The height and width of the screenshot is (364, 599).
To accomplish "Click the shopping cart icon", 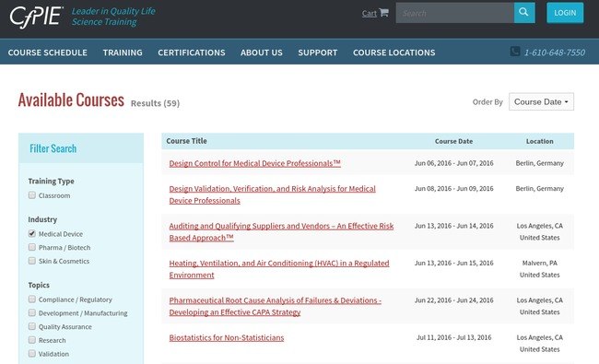I will pos(384,13).
